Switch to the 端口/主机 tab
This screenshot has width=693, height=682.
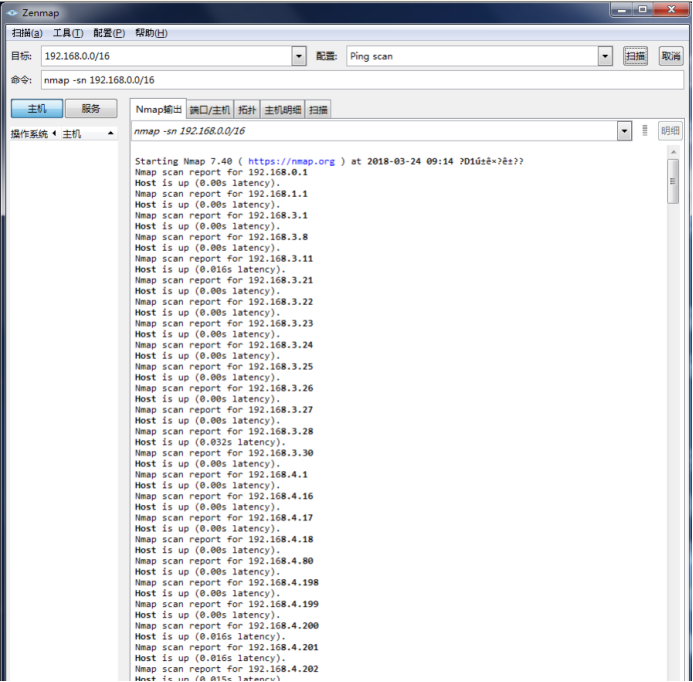(210, 110)
